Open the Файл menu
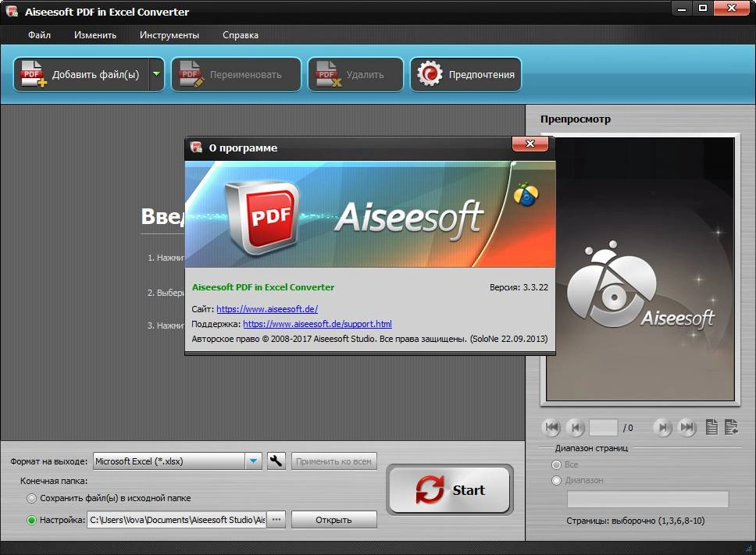The height and width of the screenshot is (555, 756). pos(39,35)
